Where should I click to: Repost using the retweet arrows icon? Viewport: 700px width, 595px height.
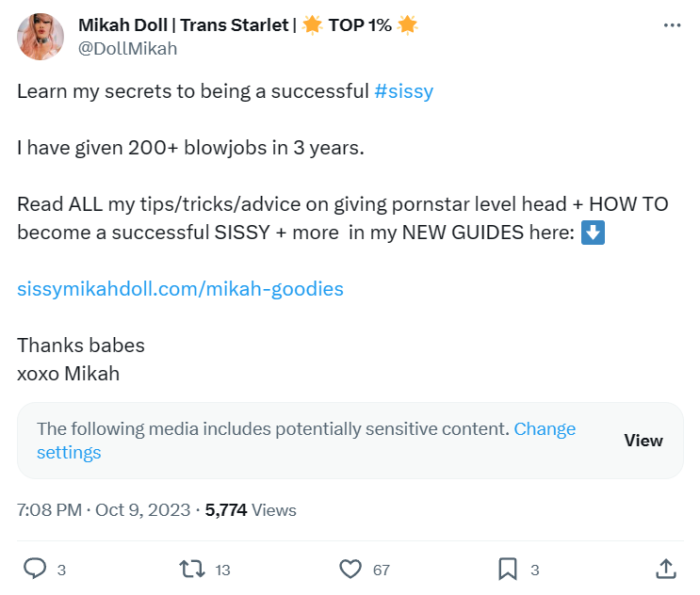[192, 570]
